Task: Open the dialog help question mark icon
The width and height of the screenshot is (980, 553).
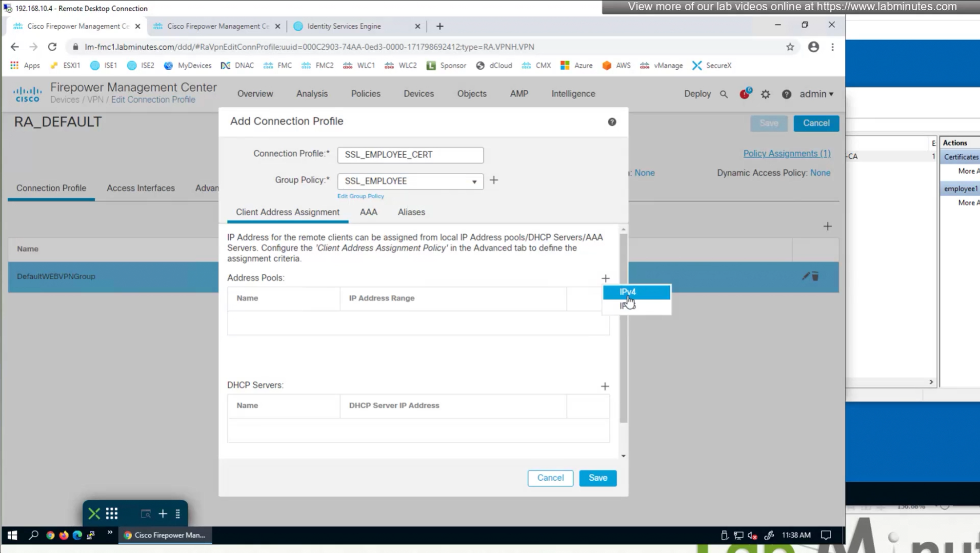Action: 612,122
